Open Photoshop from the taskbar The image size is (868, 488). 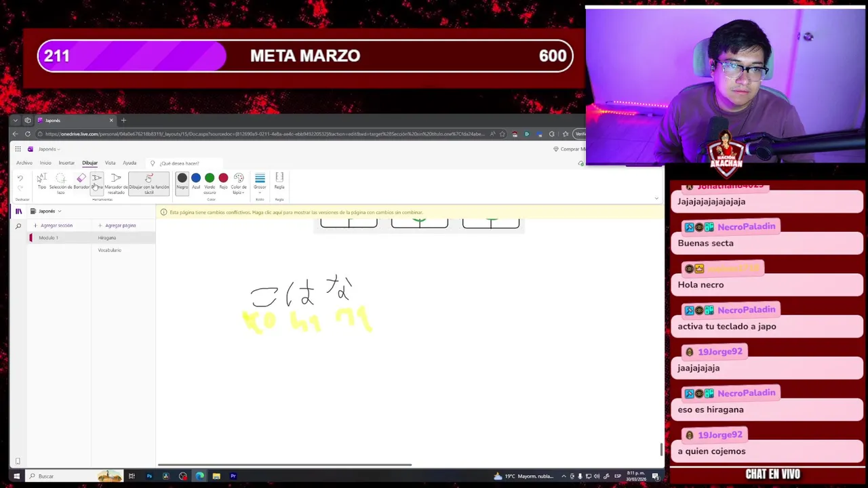pos(149,476)
